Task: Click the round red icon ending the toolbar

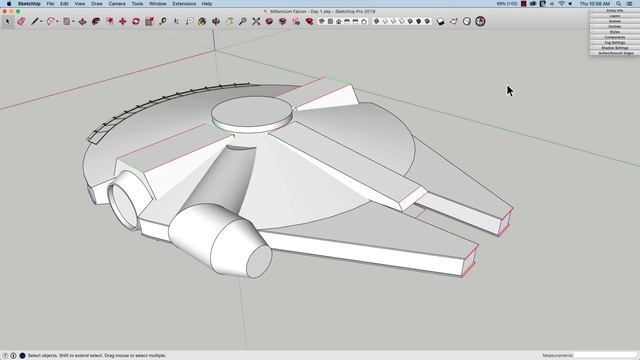Action: 480,21
